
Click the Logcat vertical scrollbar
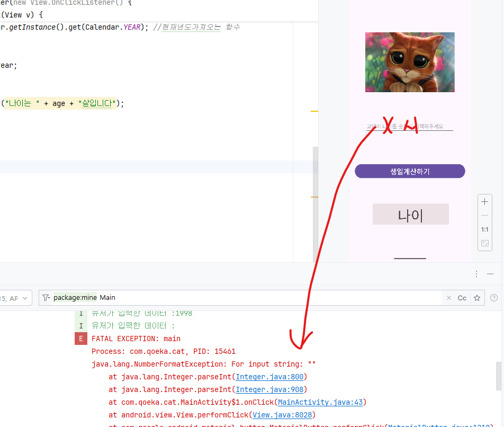(x=499, y=376)
